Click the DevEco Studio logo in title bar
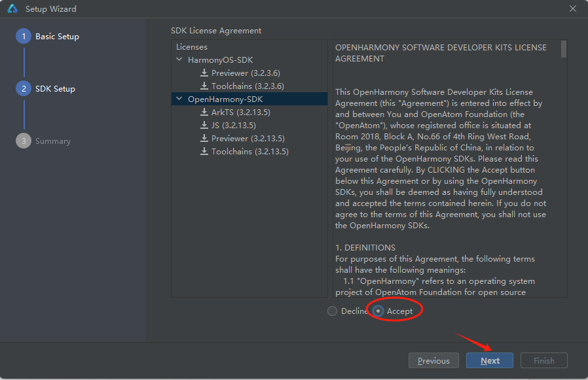This screenshot has height=380, width=588. (x=12, y=9)
